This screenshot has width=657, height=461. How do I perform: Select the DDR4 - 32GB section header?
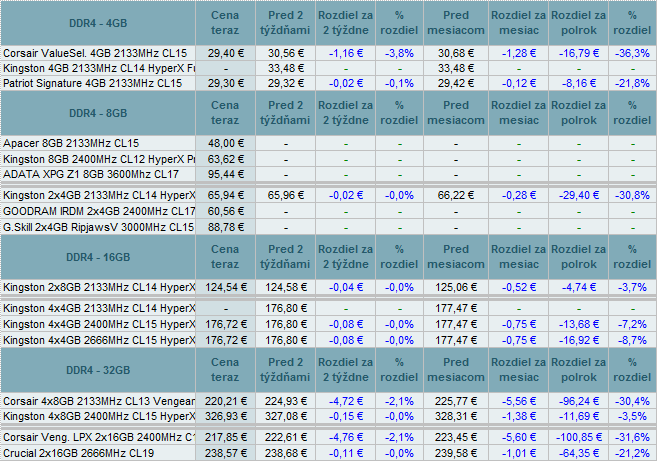pyautogui.click(x=98, y=370)
